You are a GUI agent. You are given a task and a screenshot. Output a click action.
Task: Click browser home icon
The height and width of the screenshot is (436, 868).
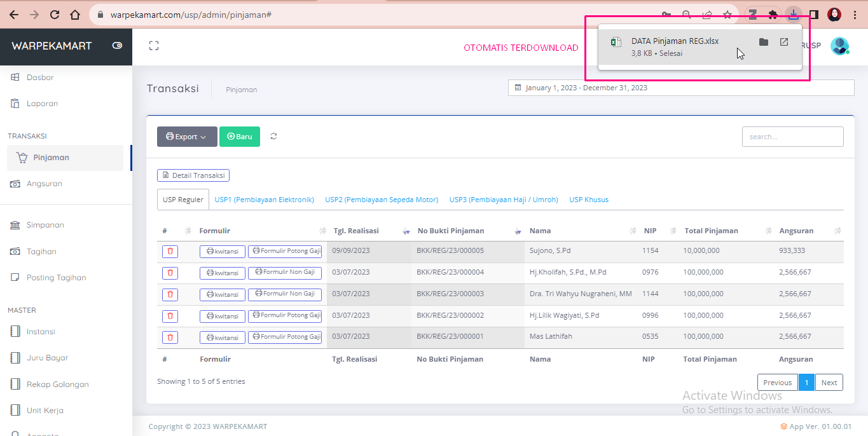click(x=75, y=15)
